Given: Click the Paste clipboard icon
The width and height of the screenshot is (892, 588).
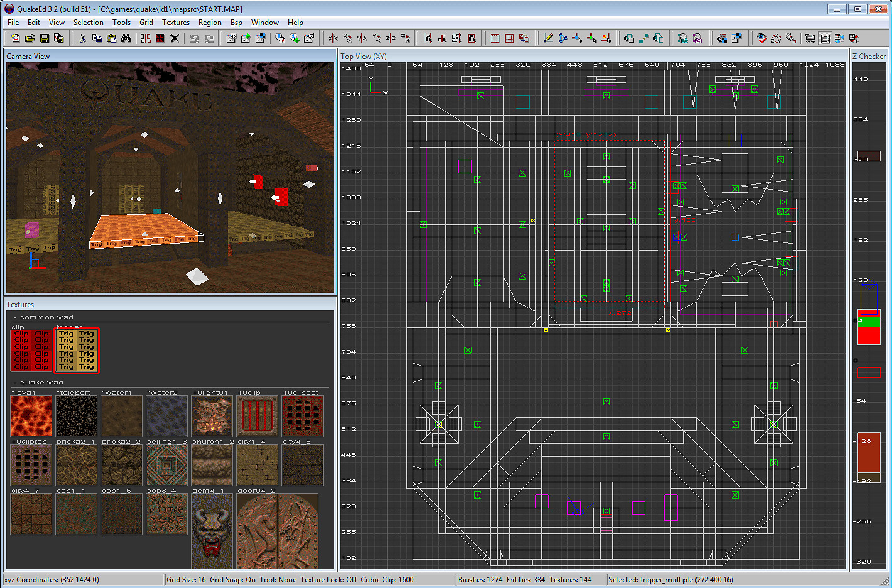Looking at the screenshot, I should (111, 38).
